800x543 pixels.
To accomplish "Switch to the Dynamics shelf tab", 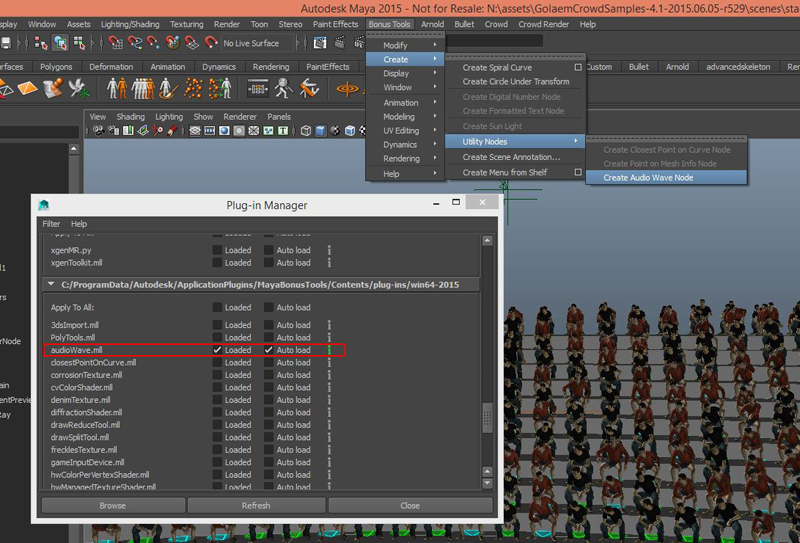I will tap(219, 67).
